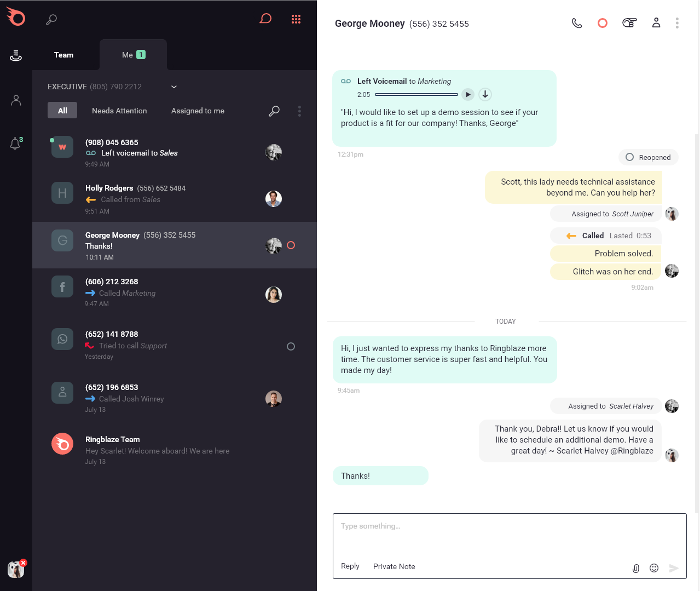Open the conversation list more options menu

click(299, 111)
